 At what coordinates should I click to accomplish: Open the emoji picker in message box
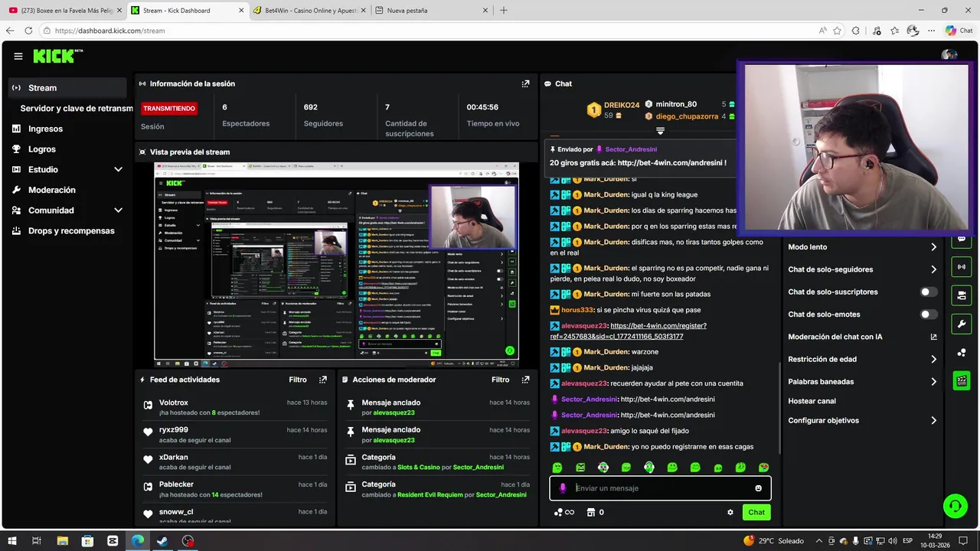pyautogui.click(x=758, y=488)
